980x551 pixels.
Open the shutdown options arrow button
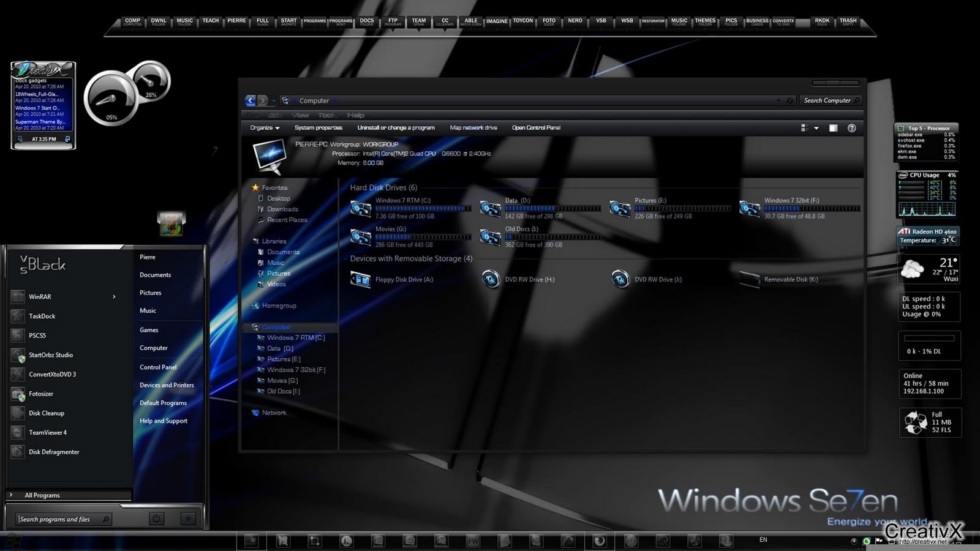(x=188, y=519)
